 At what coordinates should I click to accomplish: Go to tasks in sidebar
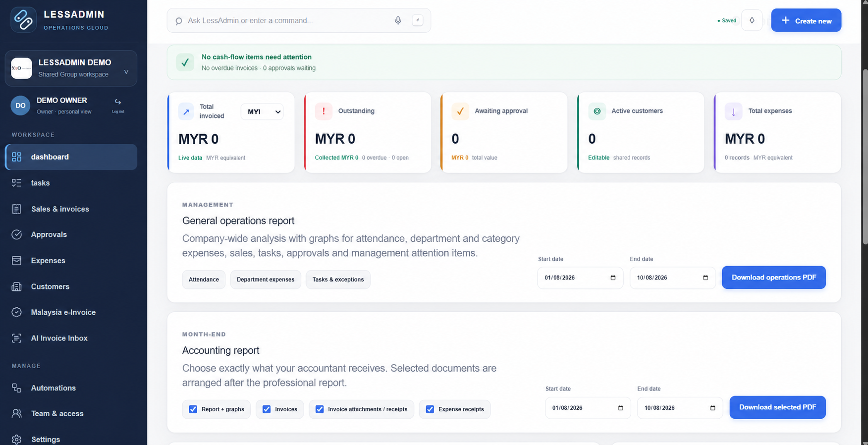click(x=71, y=183)
